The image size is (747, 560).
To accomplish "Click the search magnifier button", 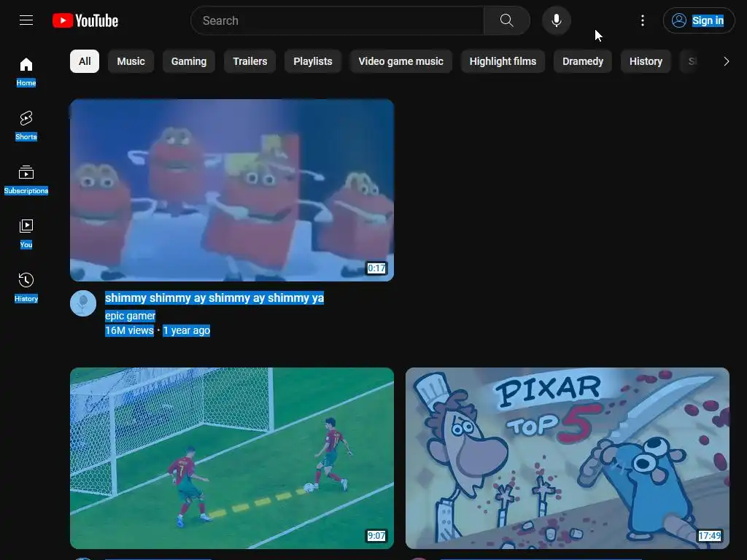I will pyautogui.click(x=506, y=20).
